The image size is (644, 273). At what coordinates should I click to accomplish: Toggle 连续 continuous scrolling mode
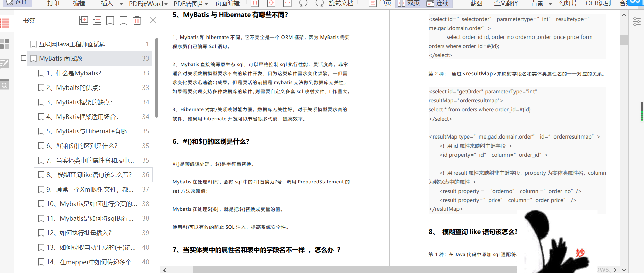438,3
